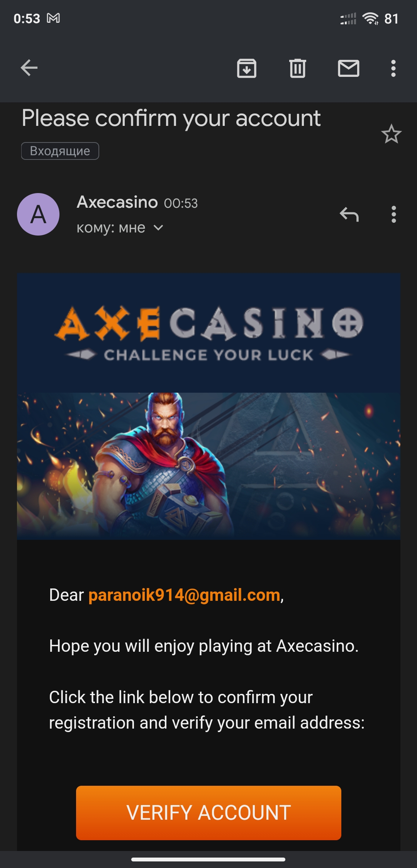Star the Please confirm your account email

point(392,134)
